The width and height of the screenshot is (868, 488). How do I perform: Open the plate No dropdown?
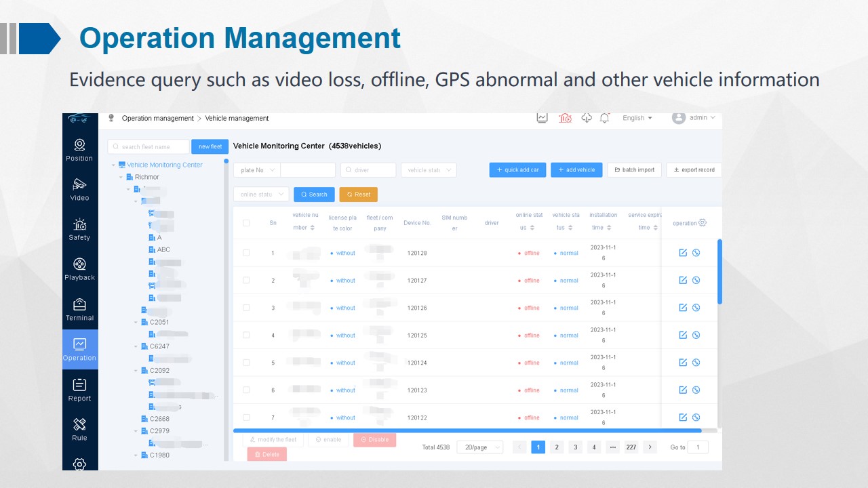click(257, 170)
